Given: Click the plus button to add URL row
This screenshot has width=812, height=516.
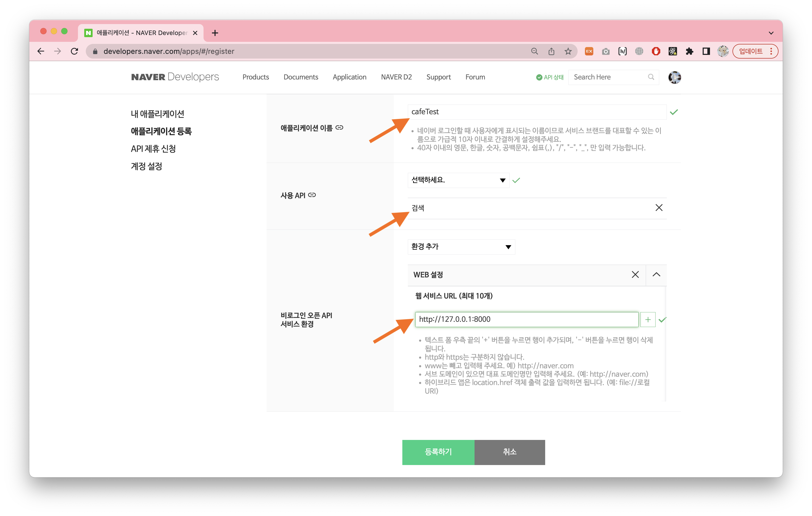Looking at the screenshot, I should 647,319.
